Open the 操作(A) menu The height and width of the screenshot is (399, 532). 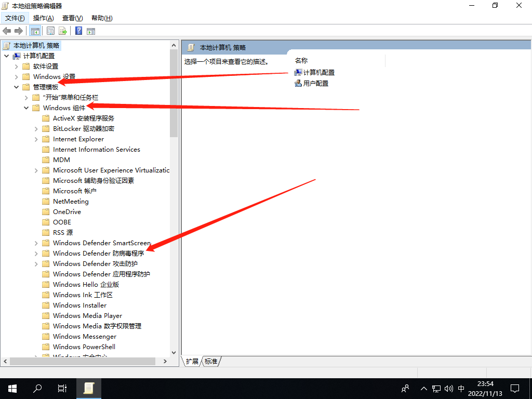[44, 18]
